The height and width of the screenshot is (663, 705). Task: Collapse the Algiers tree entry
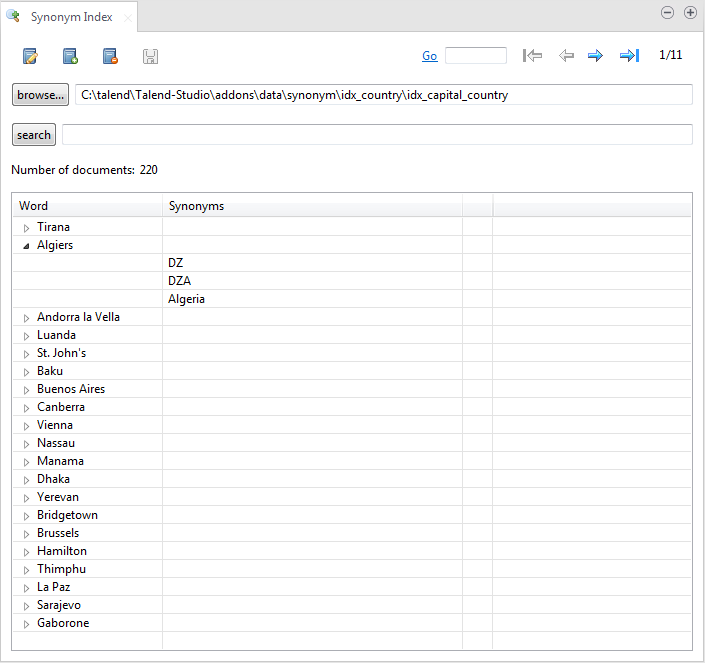coord(26,246)
